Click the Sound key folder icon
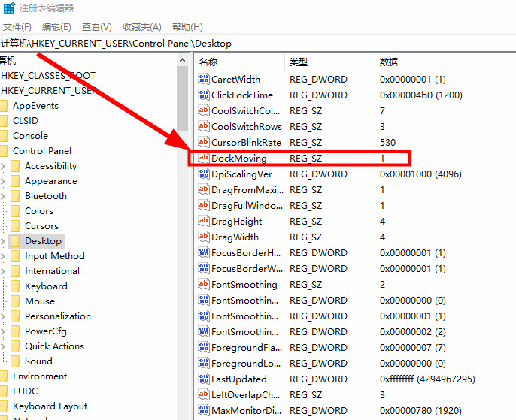This screenshot has width=516, height=420. pyautogui.click(x=16, y=361)
